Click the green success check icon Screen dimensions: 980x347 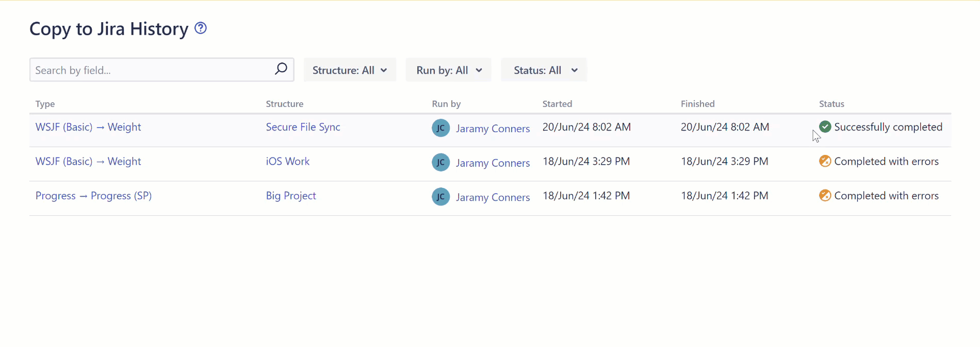coord(825,127)
